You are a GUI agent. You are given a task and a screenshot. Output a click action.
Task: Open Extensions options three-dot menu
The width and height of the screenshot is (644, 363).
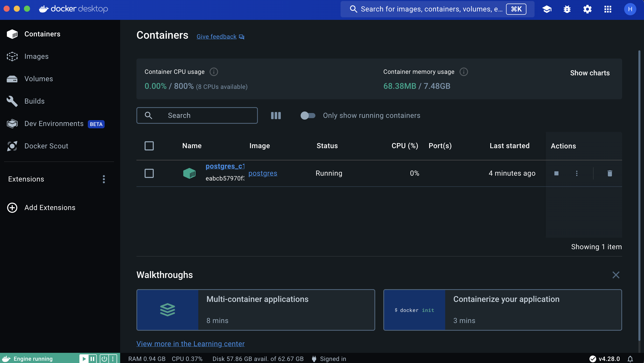point(104,179)
